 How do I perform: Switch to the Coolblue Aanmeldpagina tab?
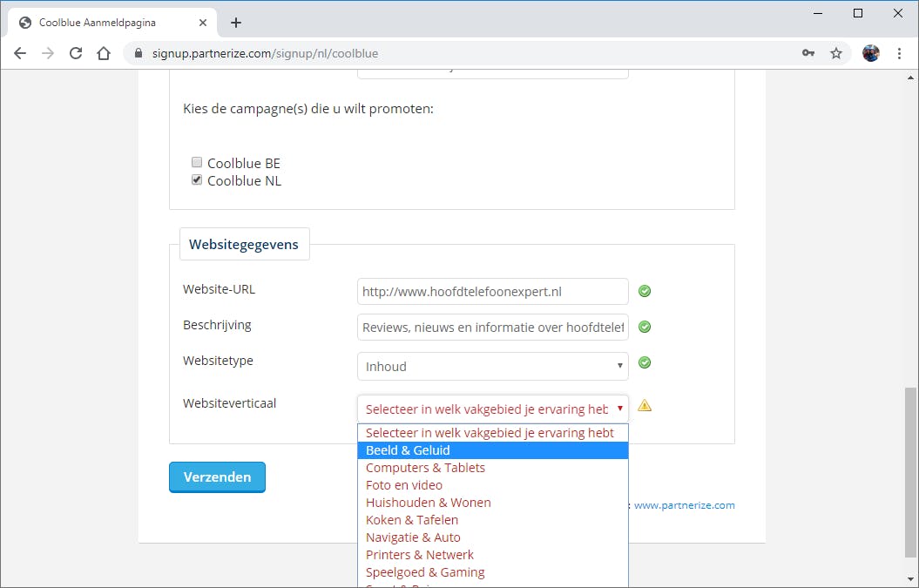pyautogui.click(x=112, y=23)
